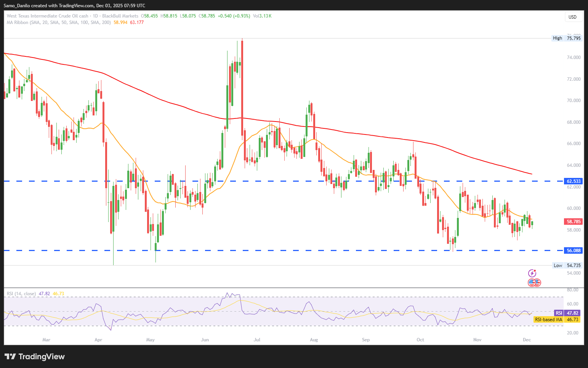Click the US flag economic event icons
The height and width of the screenshot is (368, 588).
click(x=534, y=283)
